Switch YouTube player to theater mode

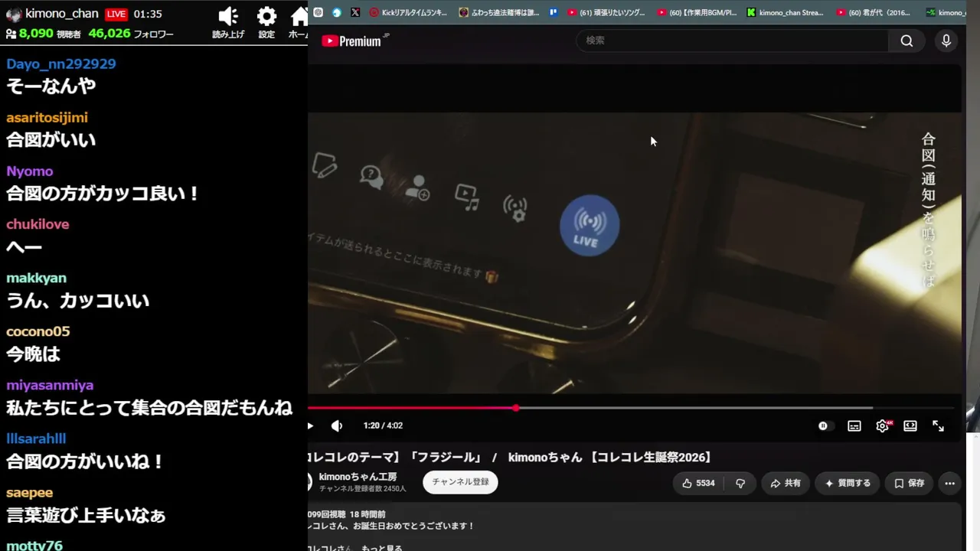[910, 425]
